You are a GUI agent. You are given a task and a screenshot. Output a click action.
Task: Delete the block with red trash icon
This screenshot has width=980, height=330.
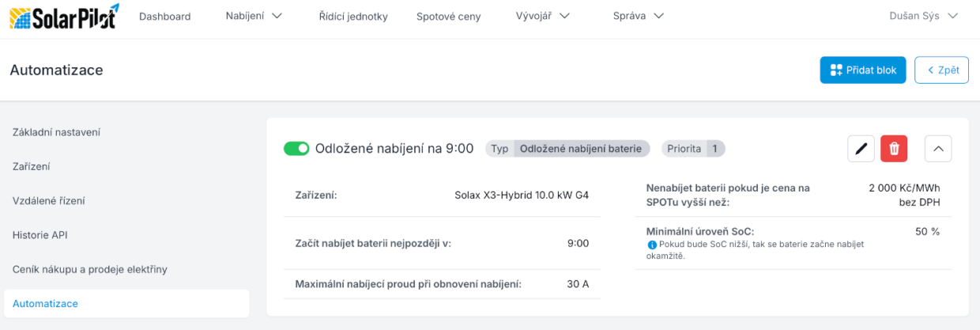894,149
